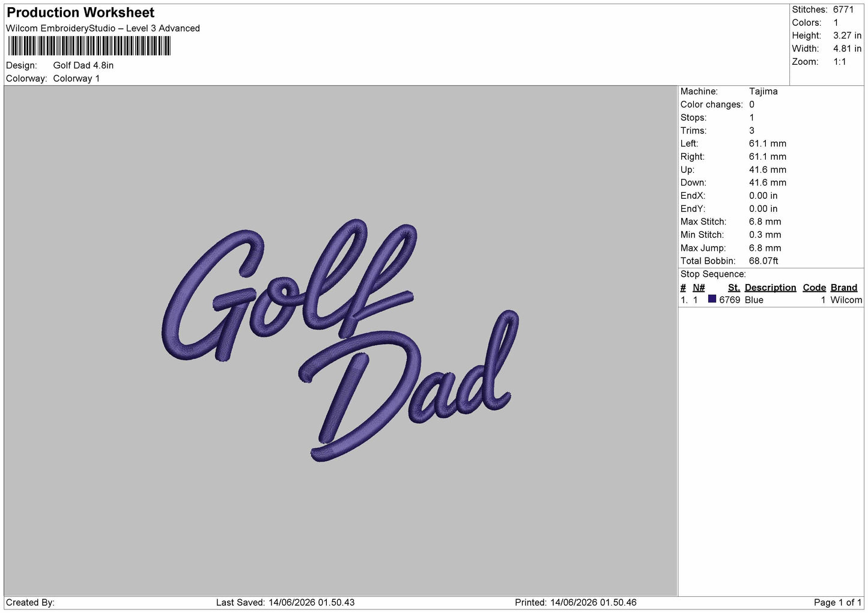Click the Created By label
The width and height of the screenshot is (868, 613).
[30, 603]
